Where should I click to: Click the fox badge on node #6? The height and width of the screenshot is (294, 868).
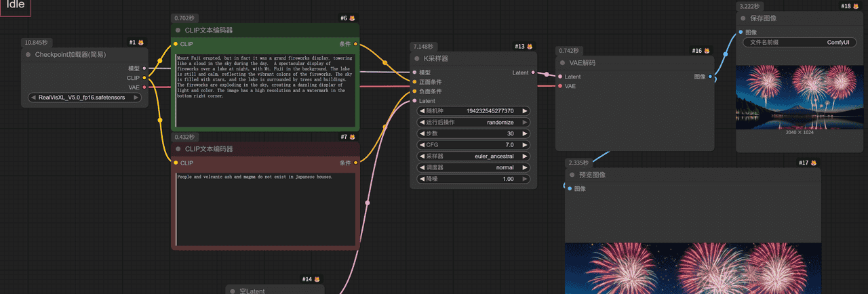pyautogui.click(x=352, y=18)
